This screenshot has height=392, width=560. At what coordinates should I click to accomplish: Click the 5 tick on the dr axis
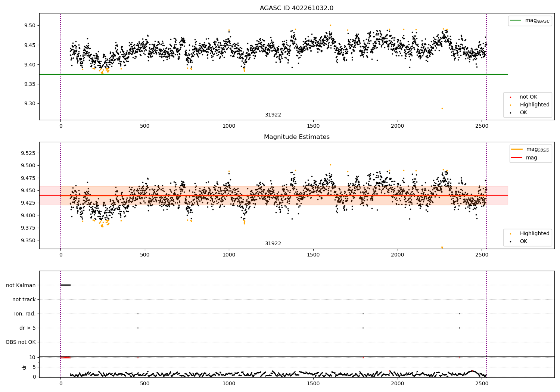(x=34, y=367)
